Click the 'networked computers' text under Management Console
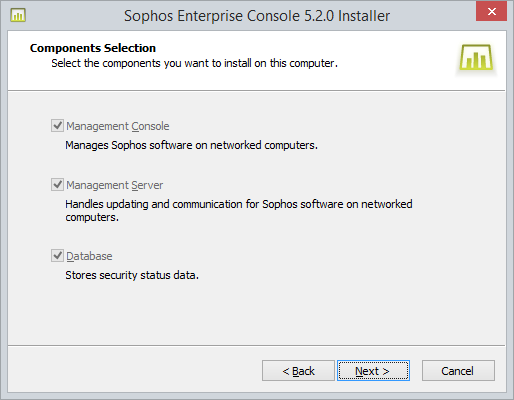 point(264,145)
